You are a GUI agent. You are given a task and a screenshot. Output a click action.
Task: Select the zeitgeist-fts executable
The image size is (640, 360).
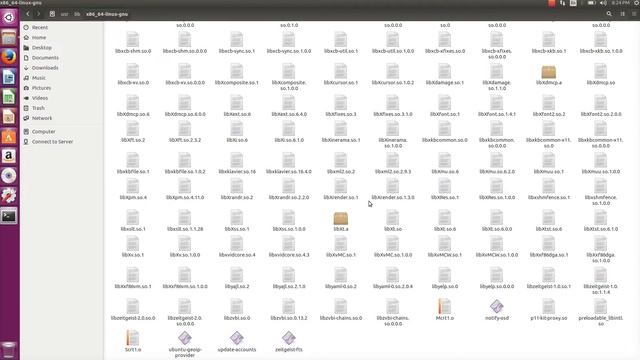pos(289,341)
